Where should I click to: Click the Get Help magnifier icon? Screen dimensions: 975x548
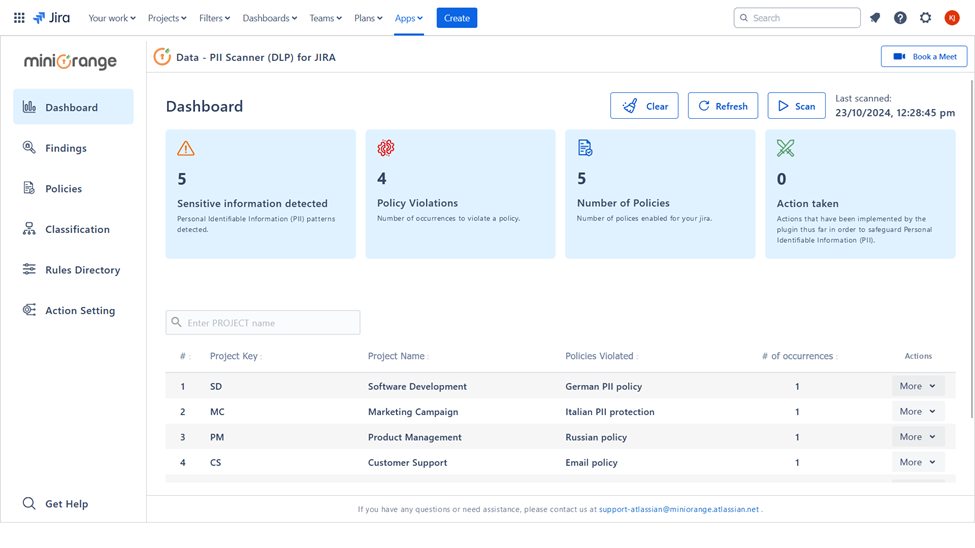(x=29, y=503)
